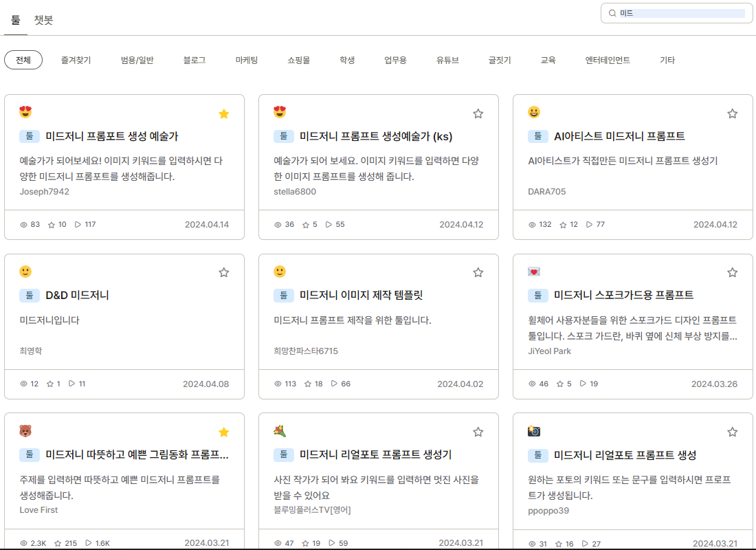Remove favorite on 그림동화 프롬프트 card
This screenshot has width=756, height=550.
click(x=224, y=432)
